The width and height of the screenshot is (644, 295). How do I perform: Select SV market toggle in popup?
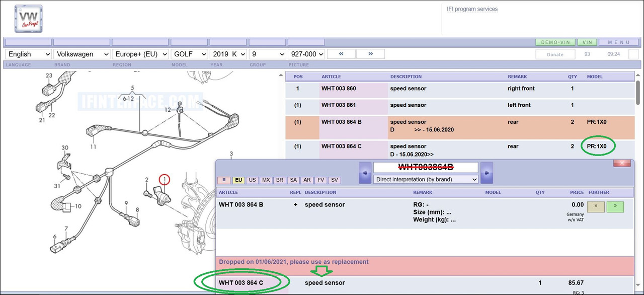point(334,180)
